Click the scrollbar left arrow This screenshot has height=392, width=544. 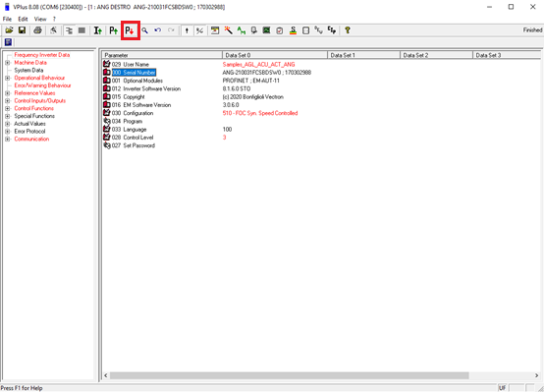click(106, 375)
